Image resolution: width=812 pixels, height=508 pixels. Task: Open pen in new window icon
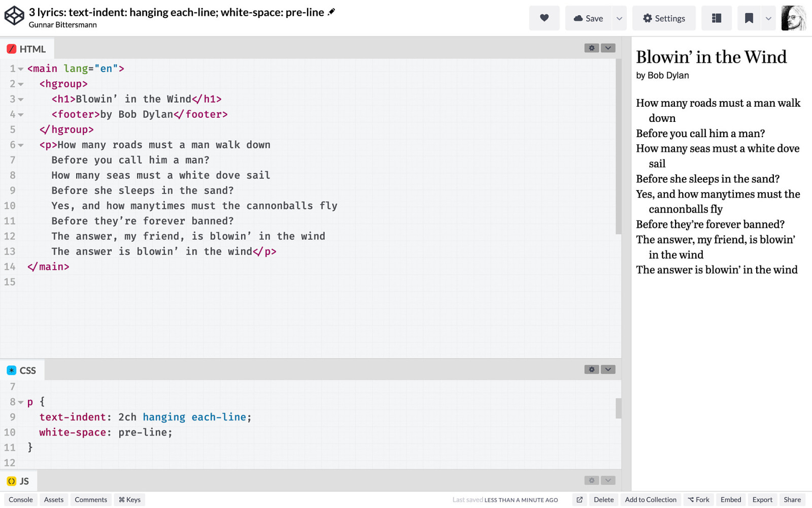pyautogui.click(x=580, y=500)
